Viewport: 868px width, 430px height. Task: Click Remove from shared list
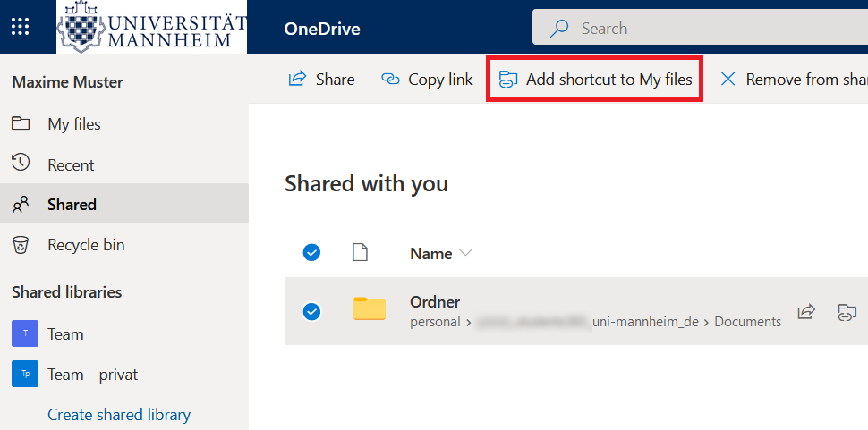coord(793,80)
